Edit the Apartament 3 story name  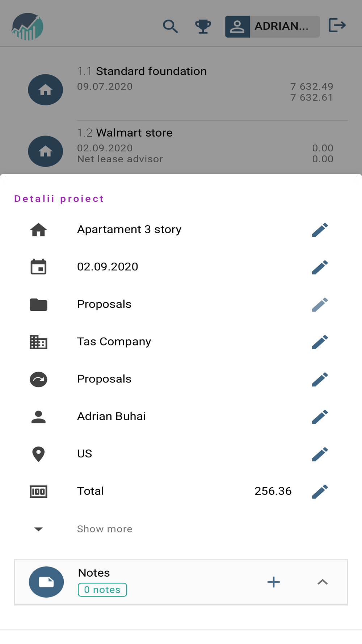point(320,230)
